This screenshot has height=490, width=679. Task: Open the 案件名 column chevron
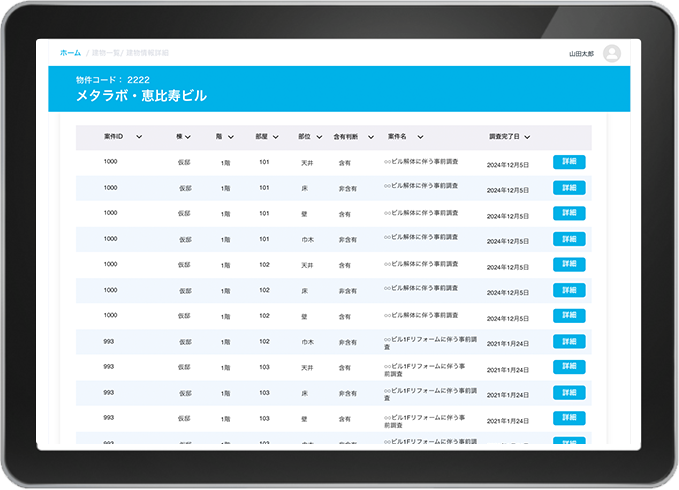click(x=420, y=137)
